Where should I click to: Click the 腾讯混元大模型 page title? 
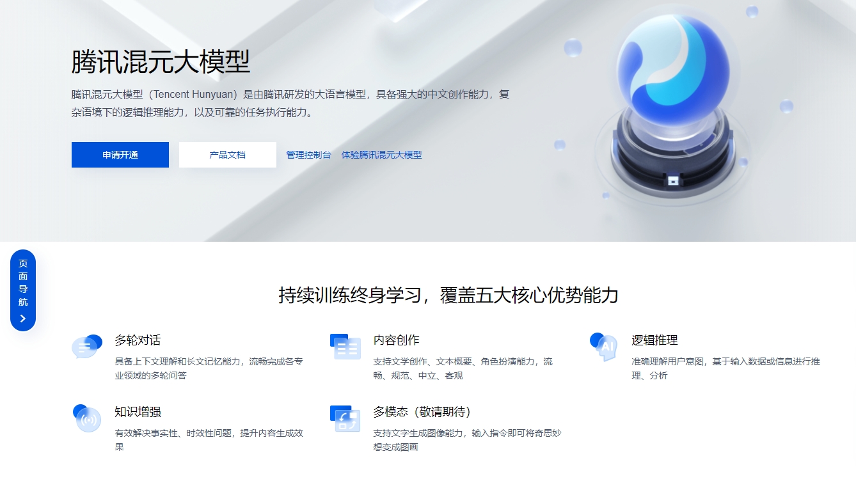point(161,62)
